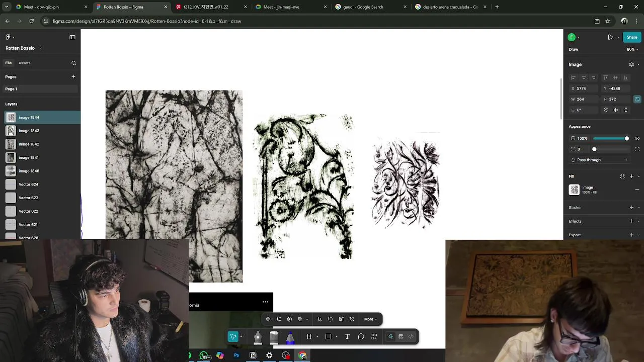Click the image fill thumbnail swatch

574,190
